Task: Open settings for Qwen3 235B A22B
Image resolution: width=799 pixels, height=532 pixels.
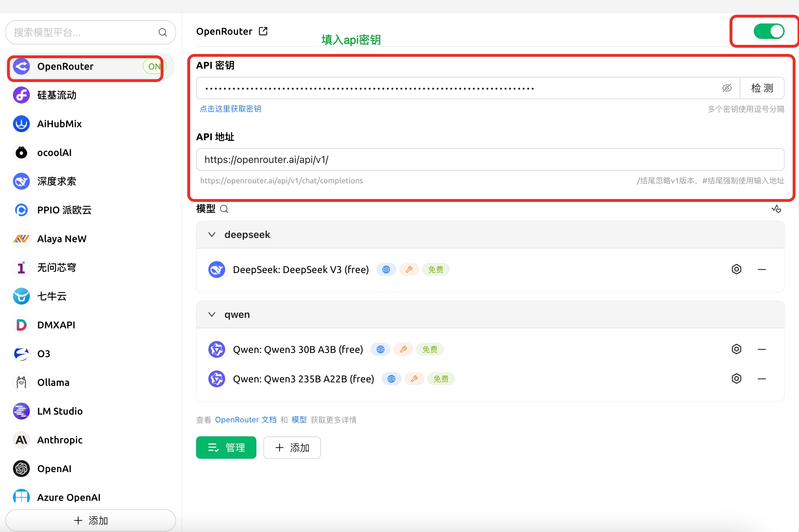Action: [x=736, y=379]
